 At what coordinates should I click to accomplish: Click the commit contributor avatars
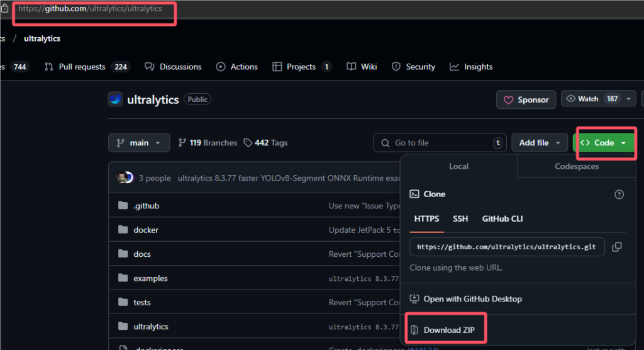pyautogui.click(x=125, y=178)
